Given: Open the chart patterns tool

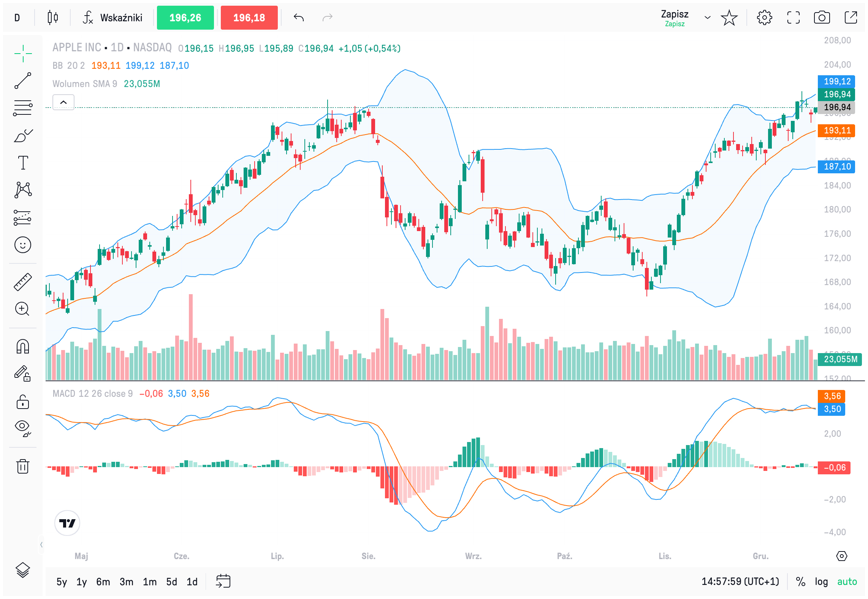Looking at the screenshot, I should (23, 190).
